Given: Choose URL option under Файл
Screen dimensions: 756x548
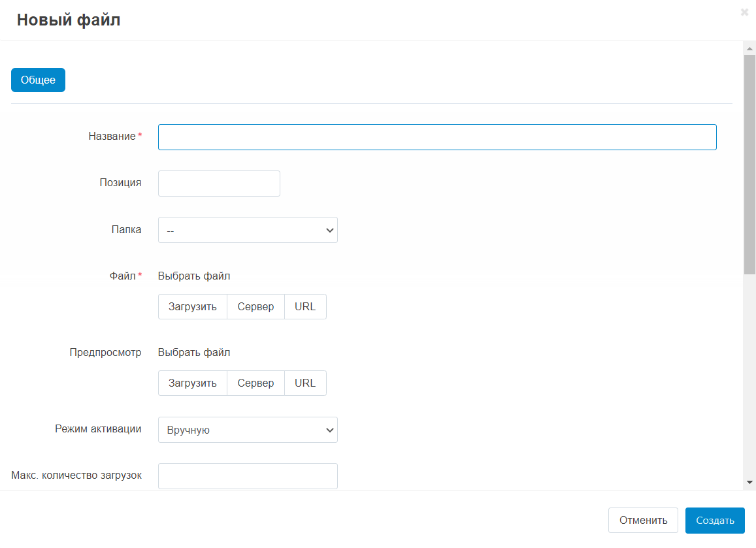Looking at the screenshot, I should point(305,307).
